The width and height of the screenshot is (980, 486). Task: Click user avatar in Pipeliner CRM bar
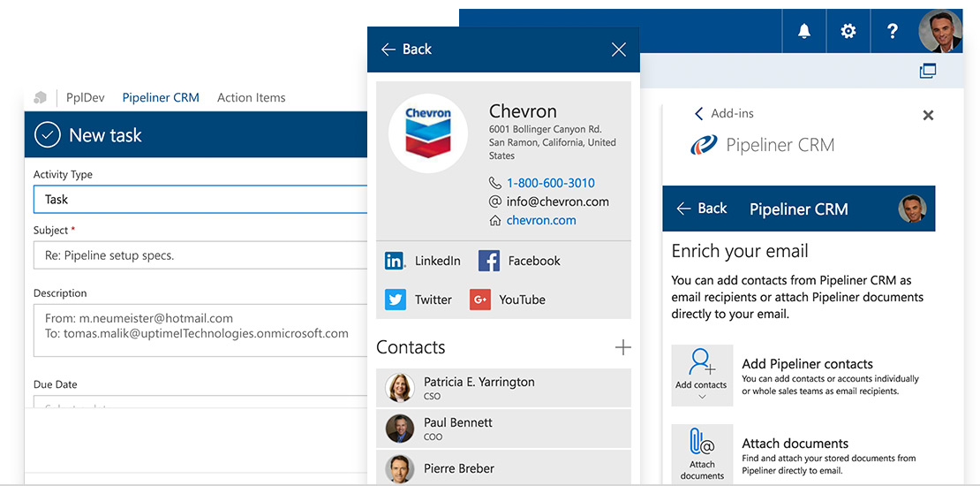912,209
